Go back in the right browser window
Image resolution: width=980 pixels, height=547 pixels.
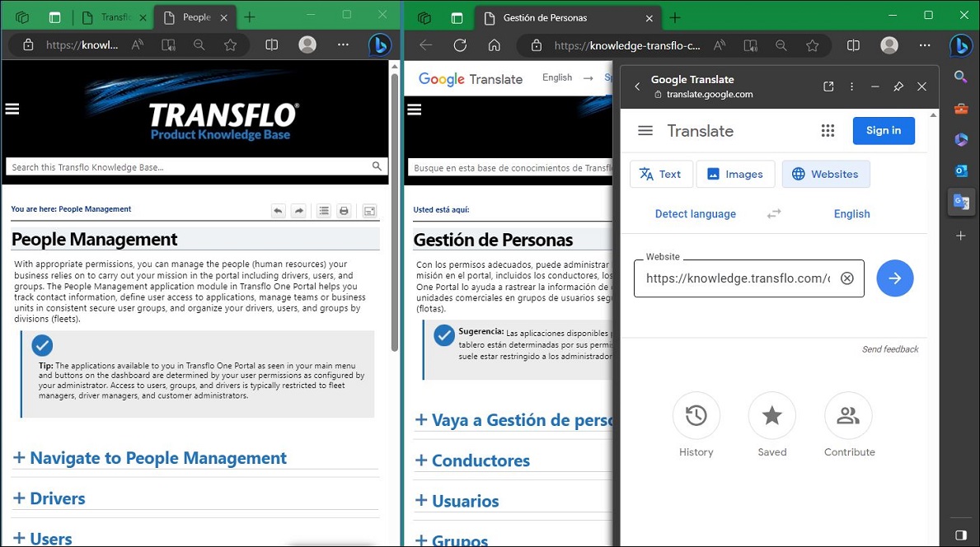(x=425, y=45)
